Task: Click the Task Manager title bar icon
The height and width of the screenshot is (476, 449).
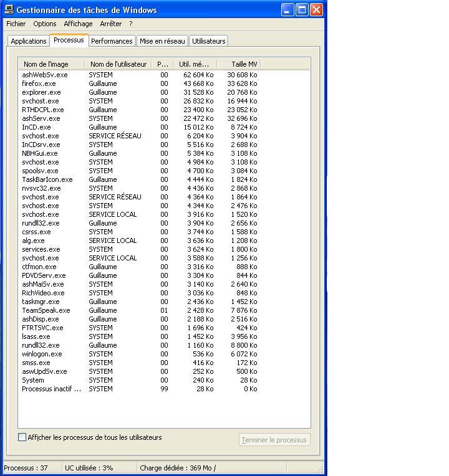Action: point(9,10)
